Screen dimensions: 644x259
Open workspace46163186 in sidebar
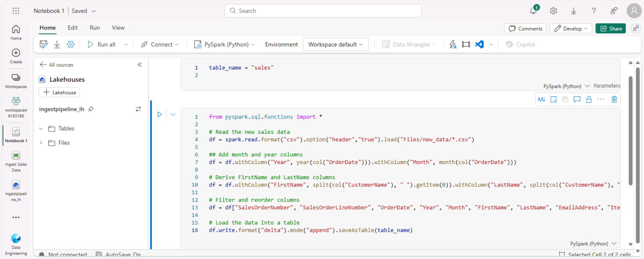point(16,107)
